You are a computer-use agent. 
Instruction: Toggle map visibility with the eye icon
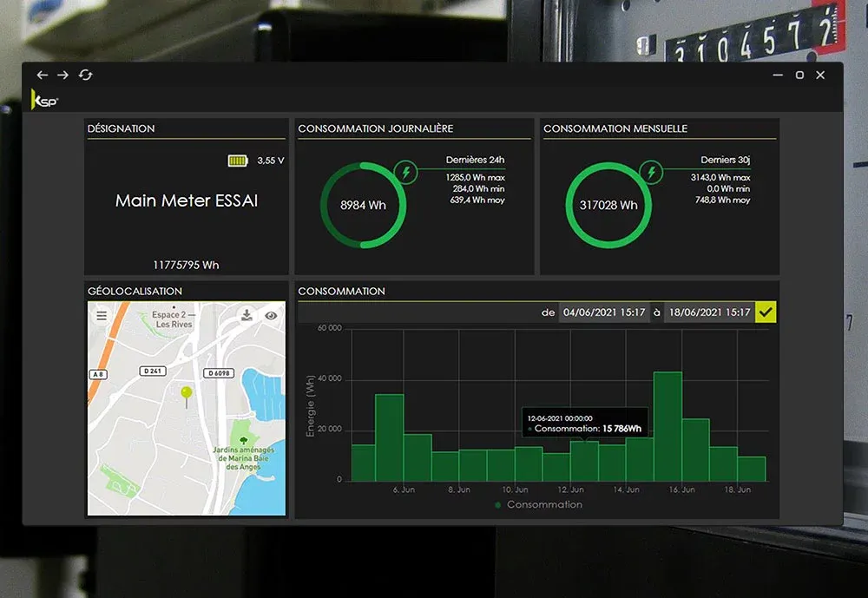271,316
